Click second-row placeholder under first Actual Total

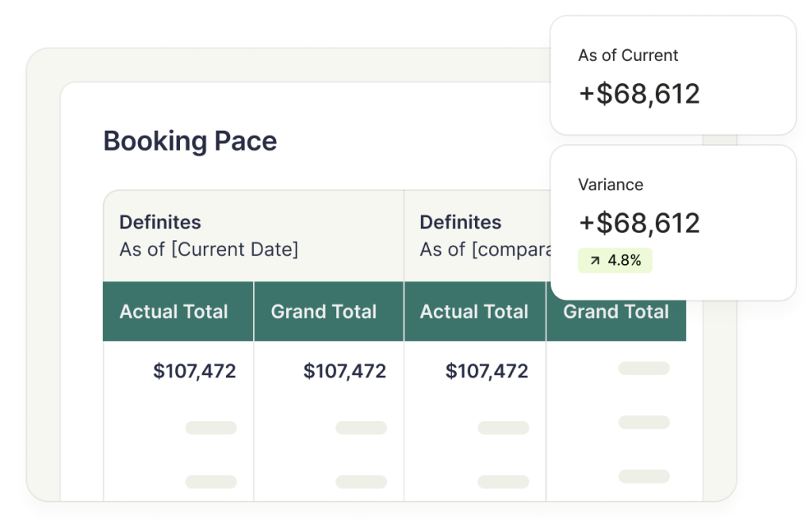point(211,427)
